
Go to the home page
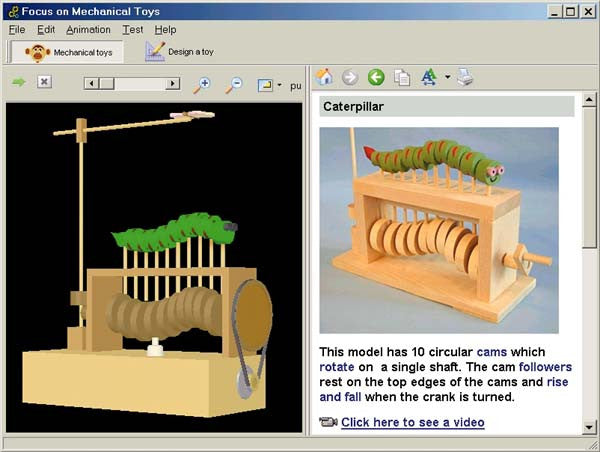coord(324,77)
